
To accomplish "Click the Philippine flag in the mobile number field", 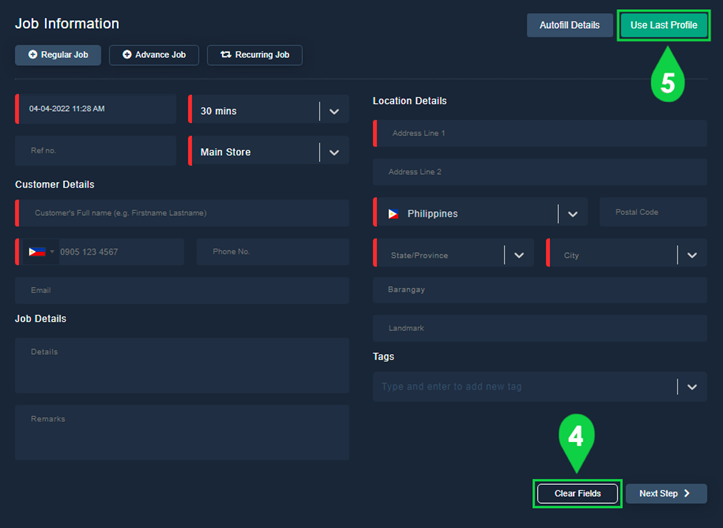I will click(x=37, y=252).
